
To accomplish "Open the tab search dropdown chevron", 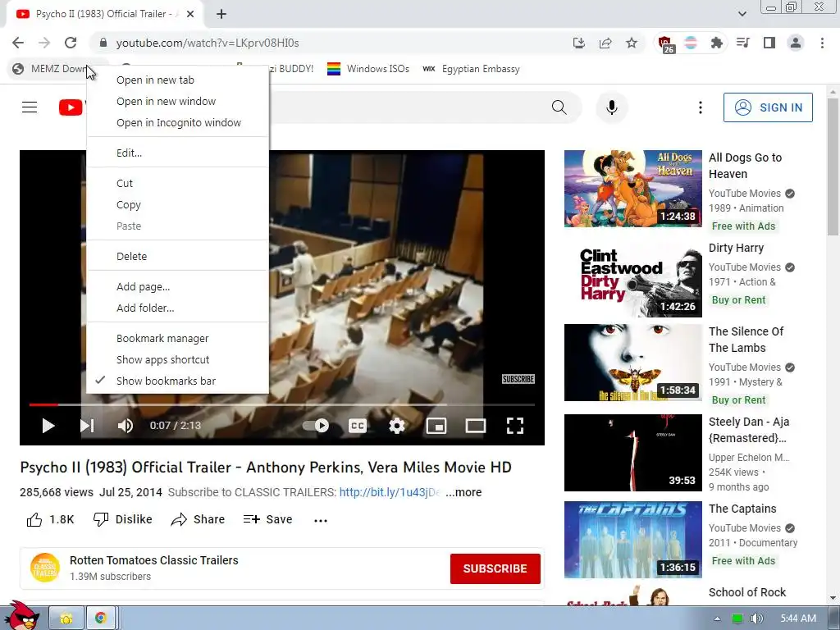I will (742, 14).
